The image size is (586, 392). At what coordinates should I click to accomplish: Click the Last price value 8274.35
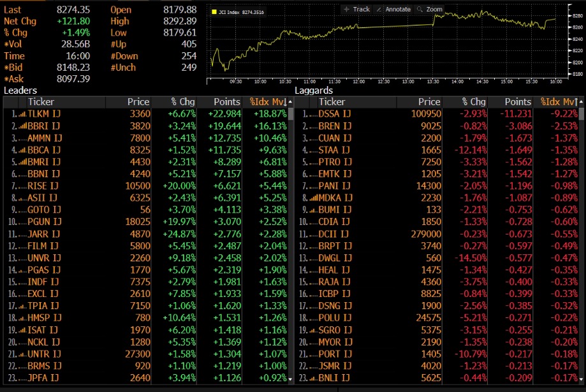click(72, 10)
